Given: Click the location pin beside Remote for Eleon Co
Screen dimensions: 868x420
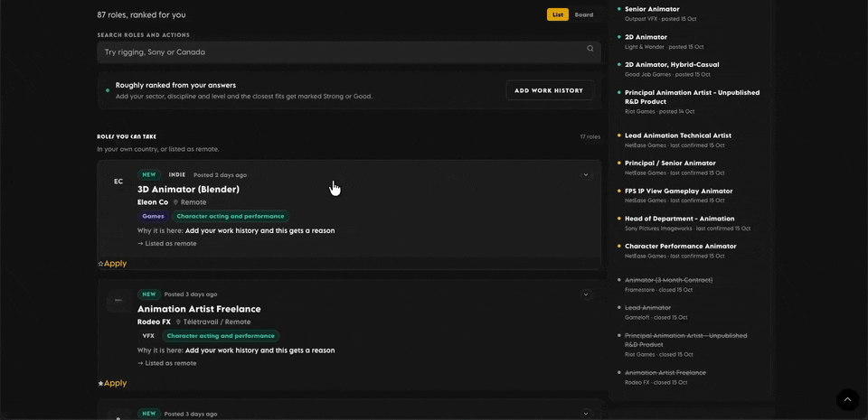Looking at the screenshot, I should 176,202.
